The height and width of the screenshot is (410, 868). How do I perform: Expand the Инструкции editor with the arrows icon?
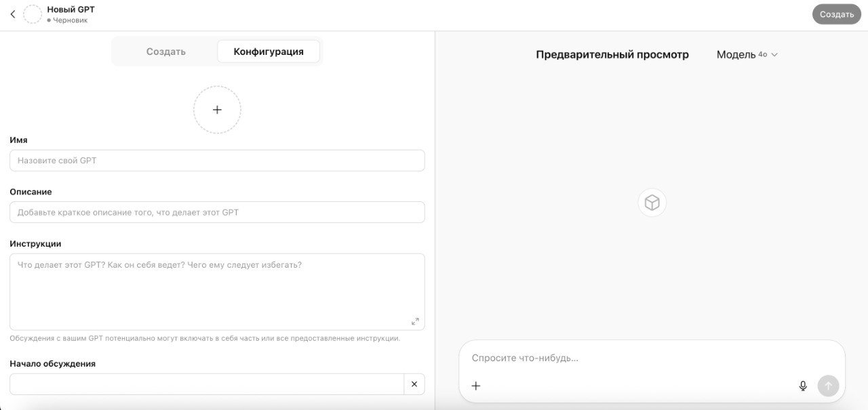(415, 321)
